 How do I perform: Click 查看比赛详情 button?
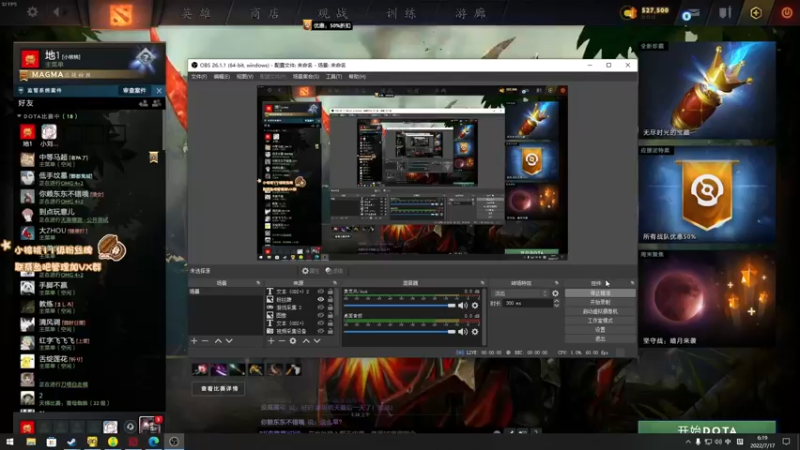coord(219,388)
